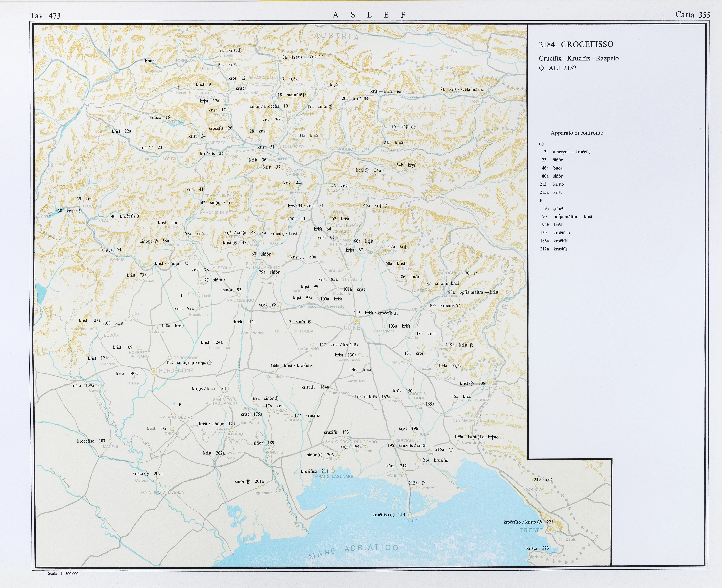Click the Pordenone city marker
This screenshot has height=588, width=722.
154,372
